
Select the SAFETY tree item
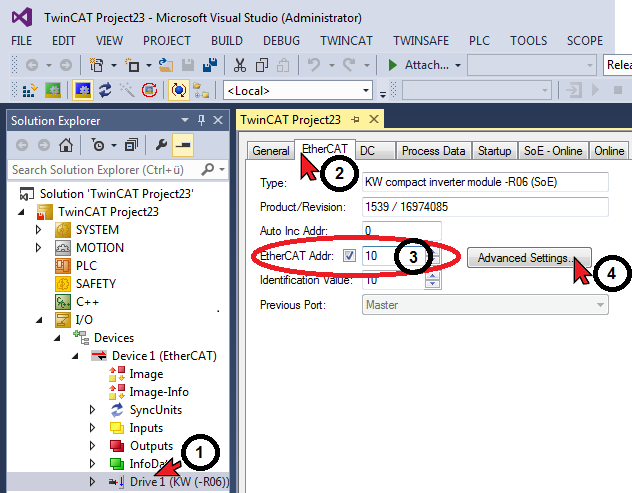pos(96,284)
